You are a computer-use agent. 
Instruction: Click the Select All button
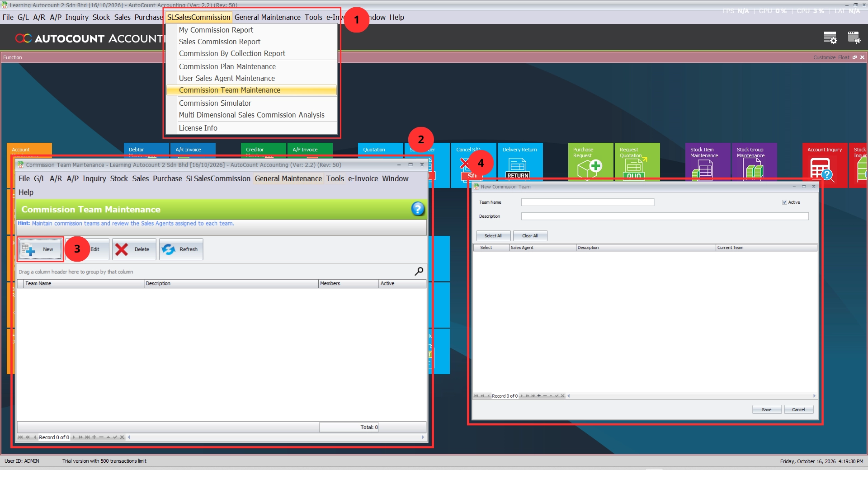[x=493, y=236]
